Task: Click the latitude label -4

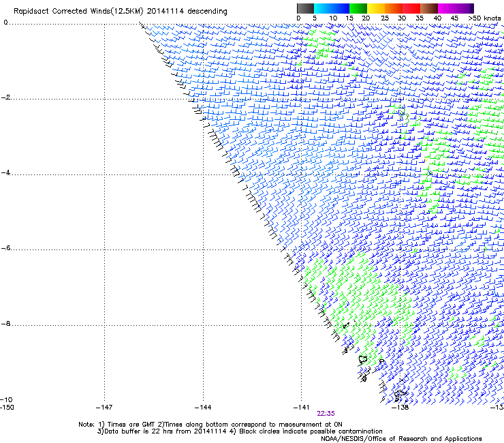Action: (x=5, y=172)
